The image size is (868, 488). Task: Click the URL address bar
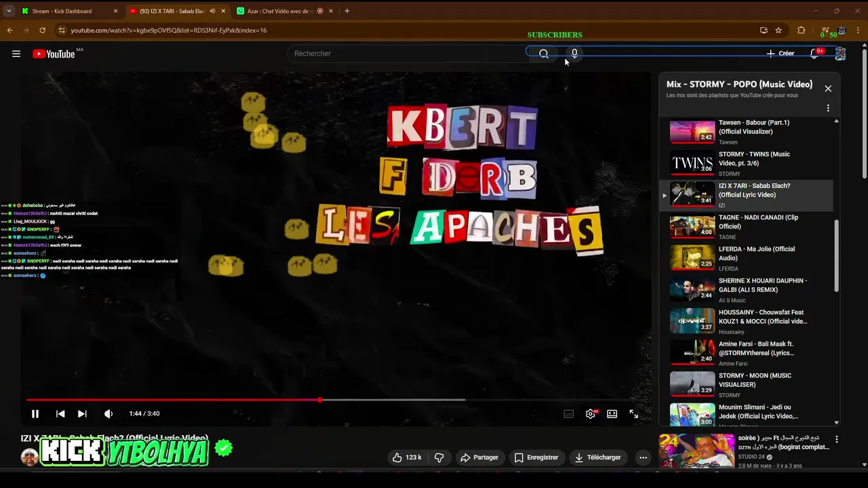click(x=407, y=30)
